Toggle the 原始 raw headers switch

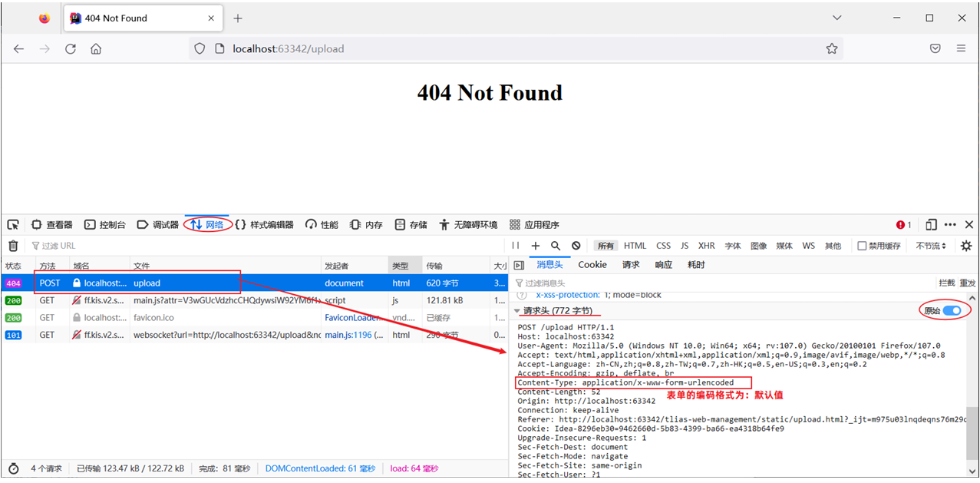[x=952, y=310]
